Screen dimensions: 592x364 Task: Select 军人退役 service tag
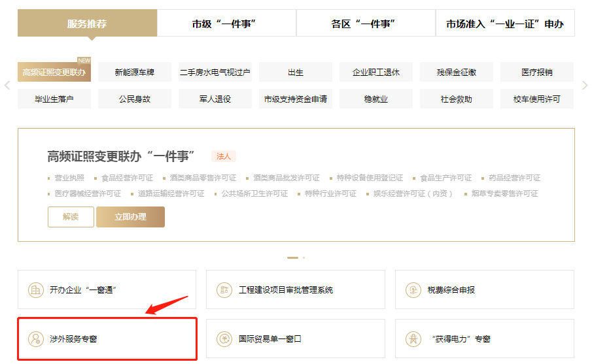pyautogui.click(x=215, y=99)
